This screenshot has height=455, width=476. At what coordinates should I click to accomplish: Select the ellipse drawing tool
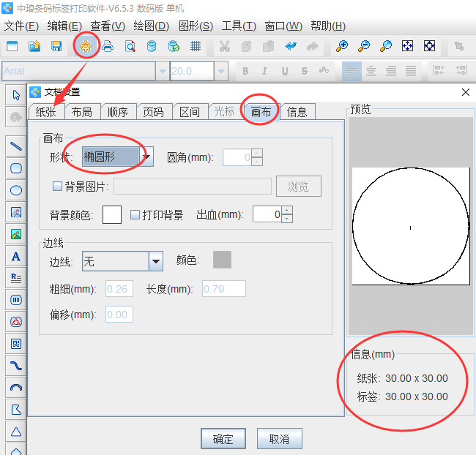click(x=15, y=190)
